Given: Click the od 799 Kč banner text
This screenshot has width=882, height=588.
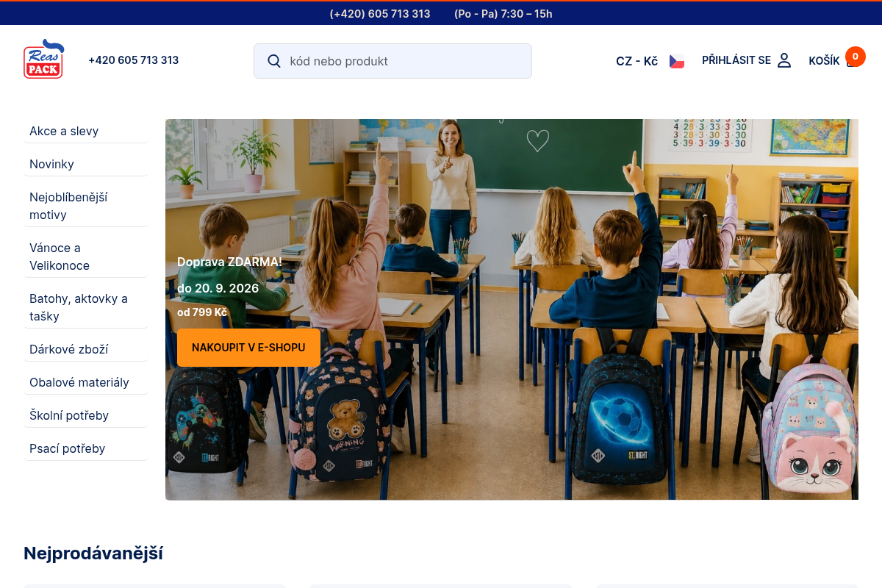Looking at the screenshot, I should tap(202, 312).
